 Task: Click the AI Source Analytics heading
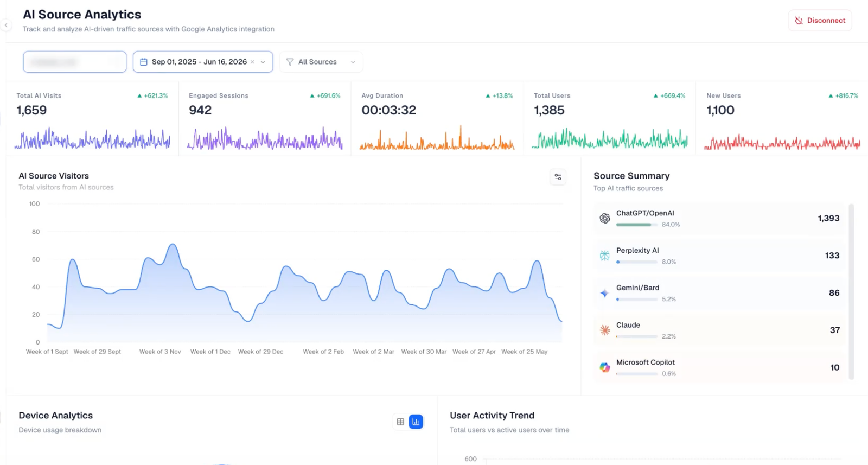point(82,15)
